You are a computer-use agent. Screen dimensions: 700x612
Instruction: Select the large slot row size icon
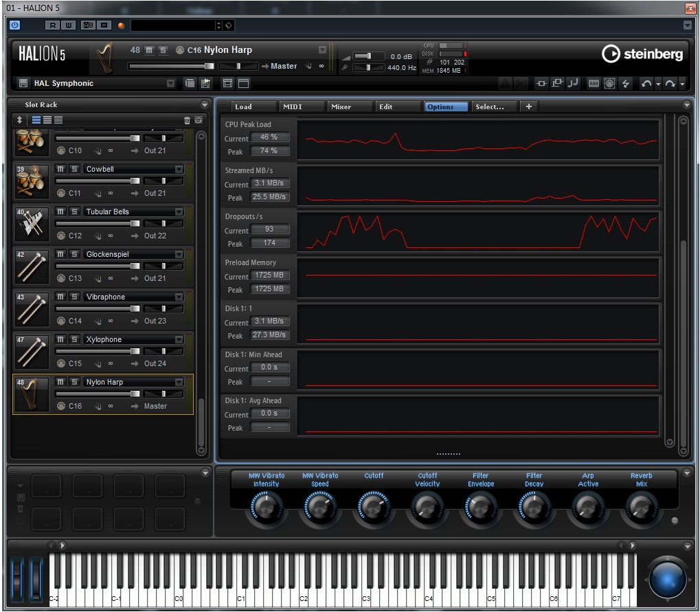click(x=36, y=120)
